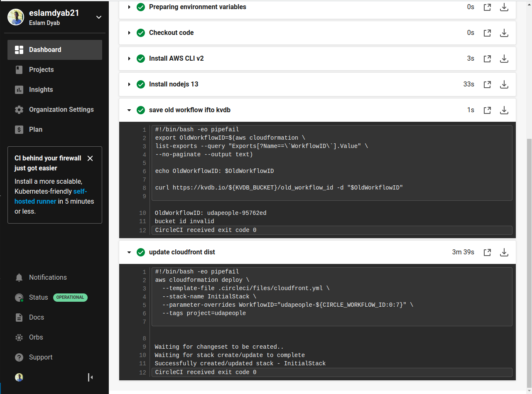Image resolution: width=532 pixels, height=394 pixels.
Task: Click the 'bucket id invalid' output line
Action: [184, 222]
